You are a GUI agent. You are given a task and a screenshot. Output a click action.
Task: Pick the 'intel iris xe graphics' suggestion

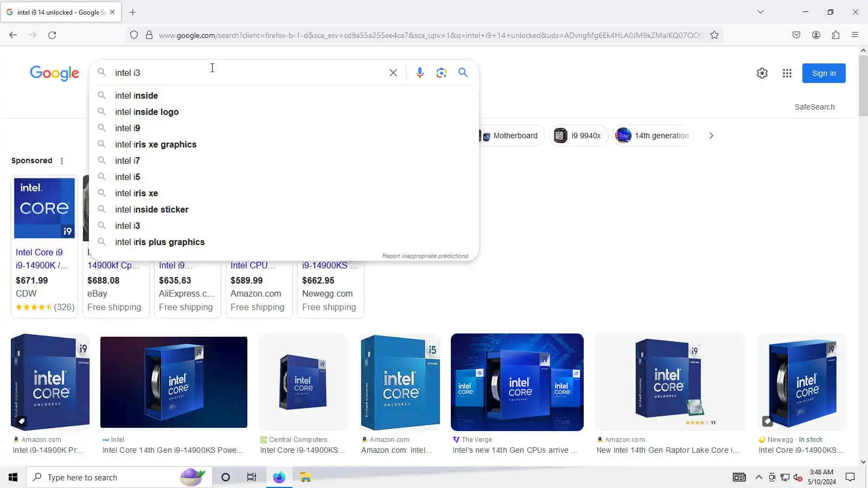tap(284, 144)
